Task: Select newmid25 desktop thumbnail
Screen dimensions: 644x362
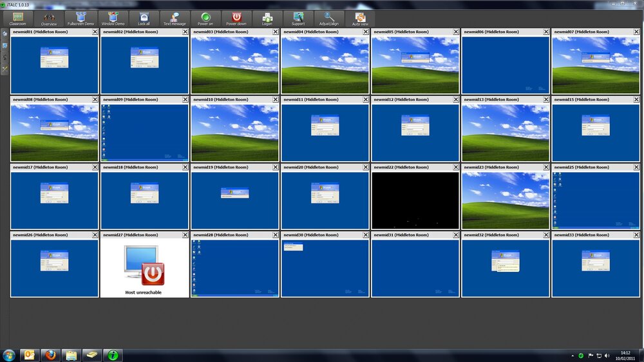Action: click(596, 200)
